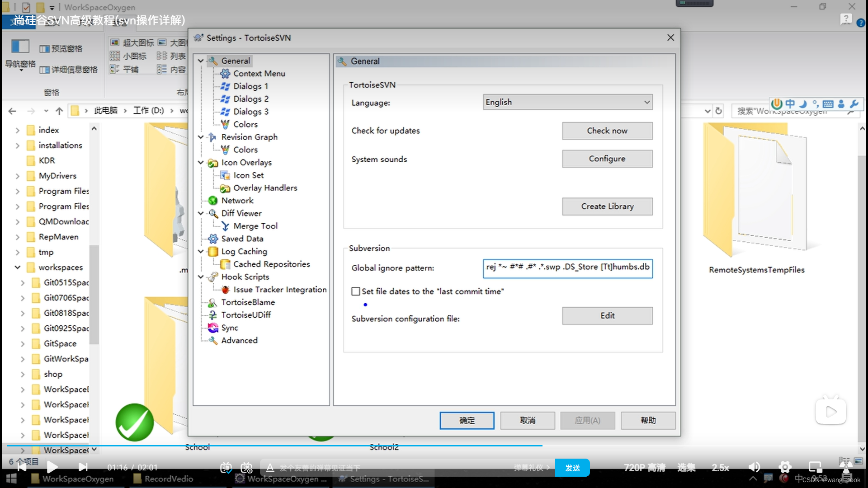Viewport: 868px width, 488px height.
Task: Open Merge Tool settings
Action: click(x=255, y=225)
